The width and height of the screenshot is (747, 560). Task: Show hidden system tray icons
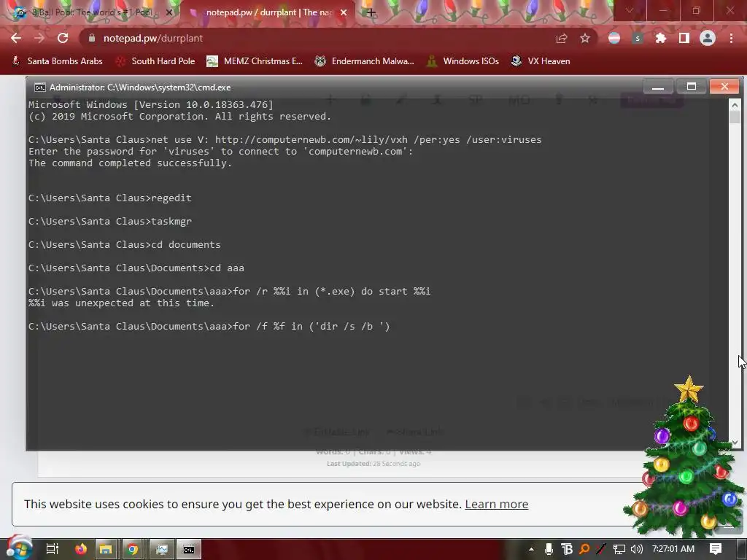[x=531, y=549]
